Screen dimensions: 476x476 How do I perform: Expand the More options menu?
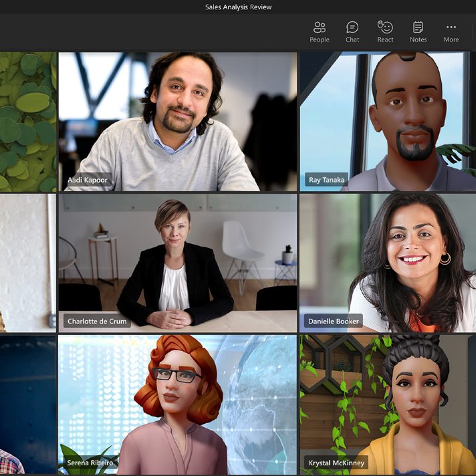point(451,31)
